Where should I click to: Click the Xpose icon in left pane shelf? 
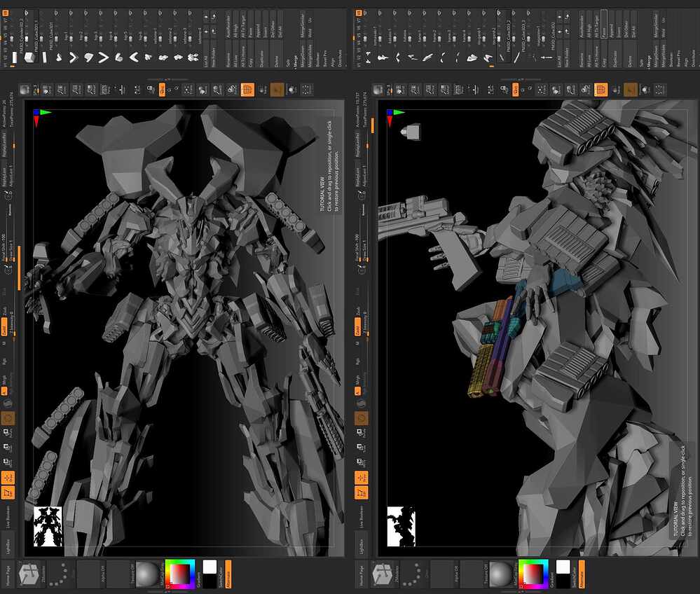pos(307,90)
